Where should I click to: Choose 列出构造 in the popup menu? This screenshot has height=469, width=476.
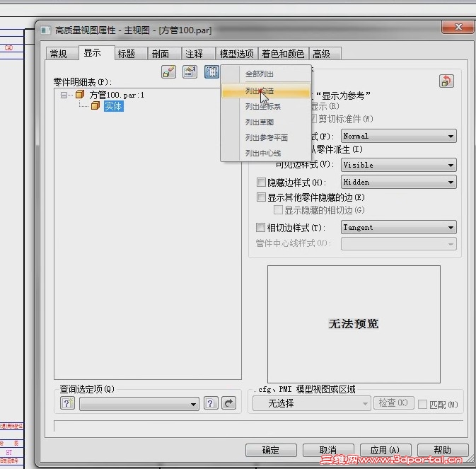pos(266,91)
